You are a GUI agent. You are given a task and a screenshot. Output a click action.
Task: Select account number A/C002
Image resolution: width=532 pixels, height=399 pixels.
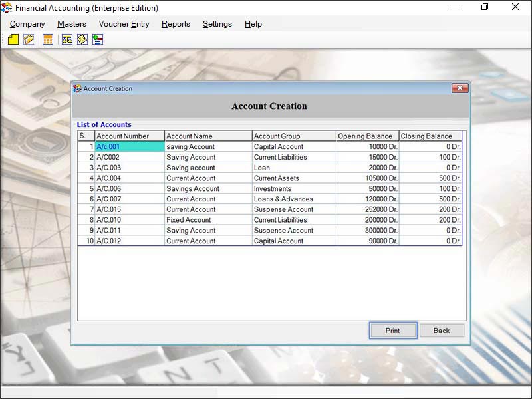(x=130, y=157)
